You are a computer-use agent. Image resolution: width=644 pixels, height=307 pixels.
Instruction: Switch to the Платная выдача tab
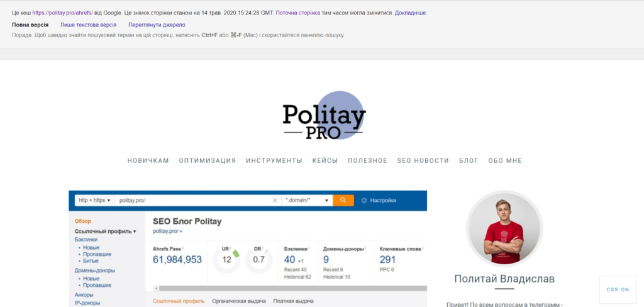[x=293, y=301]
